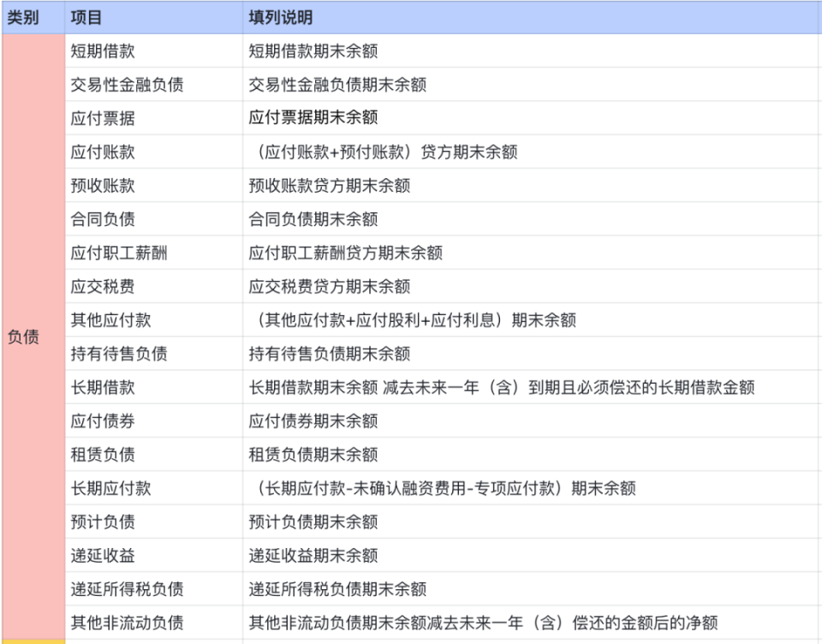Click the 项目 column header
The height and width of the screenshot is (644, 822).
[x=154, y=18]
